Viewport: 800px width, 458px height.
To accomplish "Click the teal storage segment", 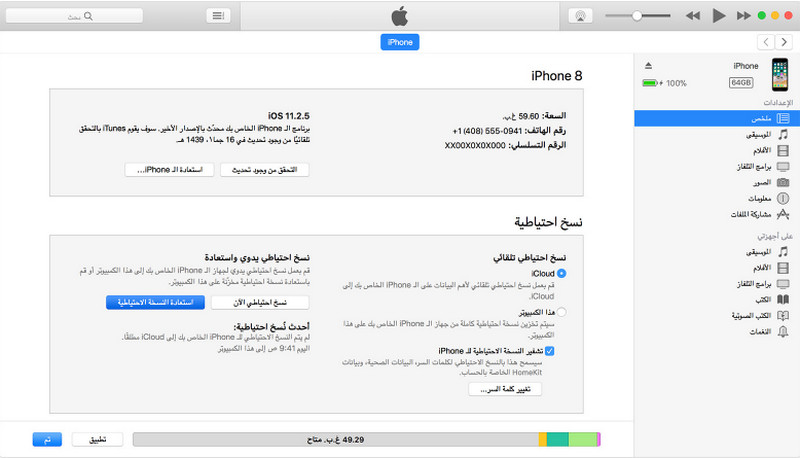I will coord(558,440).
